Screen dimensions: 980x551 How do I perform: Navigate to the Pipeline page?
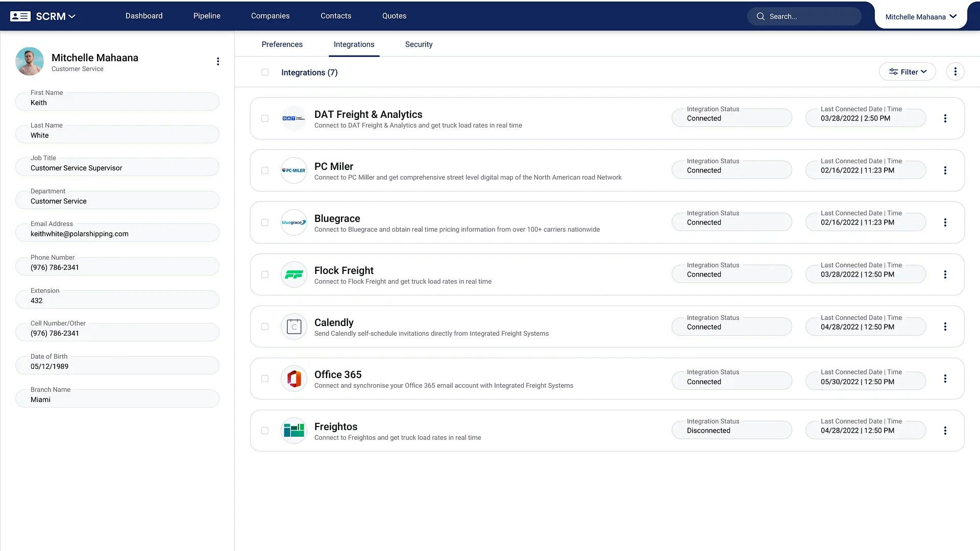pyautogui.click(x=206, y=16)
